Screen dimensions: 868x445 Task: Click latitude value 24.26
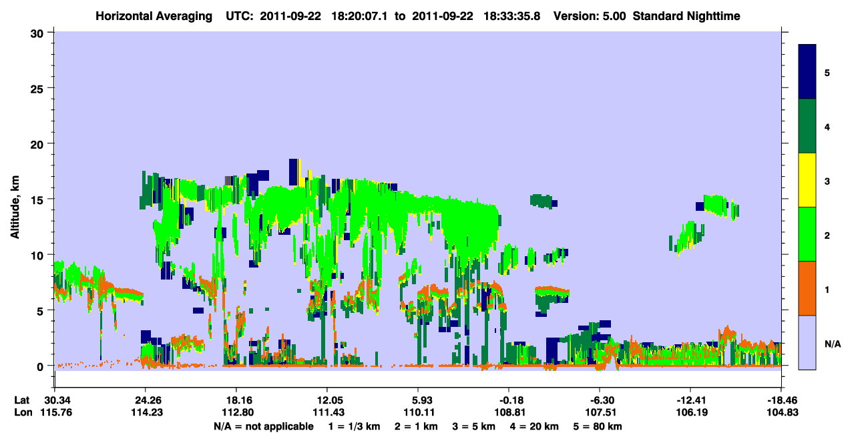pos(145,400)
